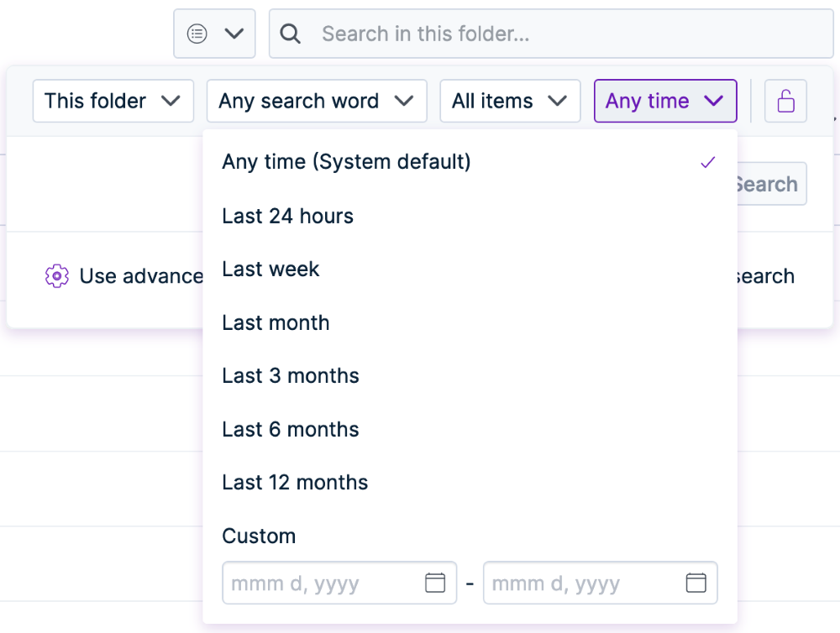Toggle the unlock padlock button
The image size is (840, 633).
coord(785,101)
